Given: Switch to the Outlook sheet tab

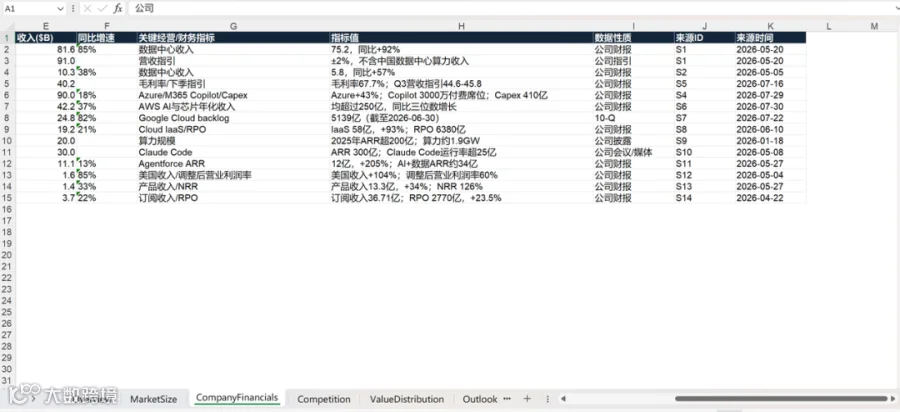Looking at the screenshot, I should [480, 399].
